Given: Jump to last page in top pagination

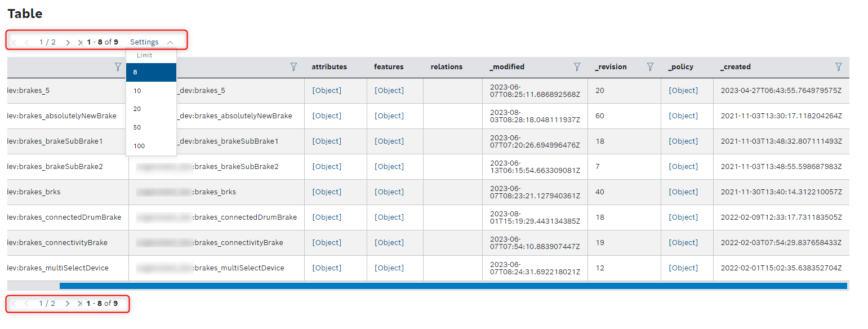Looking at the screenshot, I should tap(80, 42).
